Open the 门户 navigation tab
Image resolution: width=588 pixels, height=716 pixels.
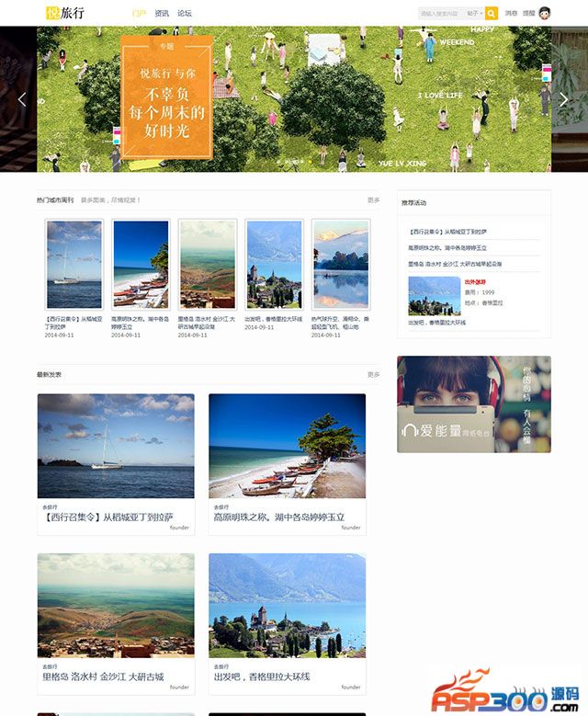(139, 13)
